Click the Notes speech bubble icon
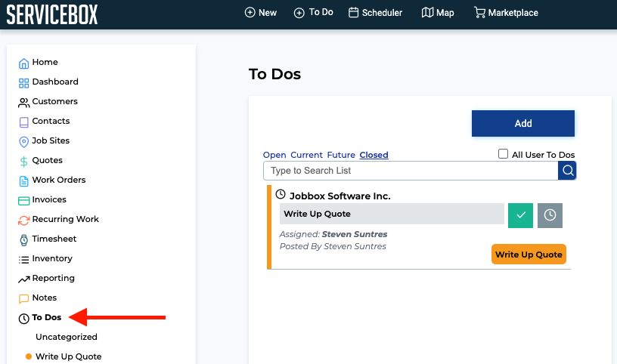The height and width of the screenshot is (364, 617). (23, 299)
